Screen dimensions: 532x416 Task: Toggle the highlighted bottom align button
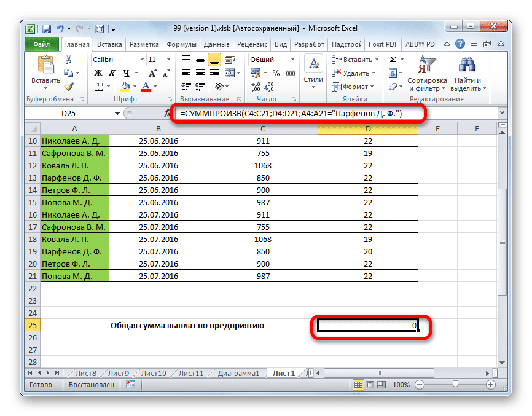214,60
